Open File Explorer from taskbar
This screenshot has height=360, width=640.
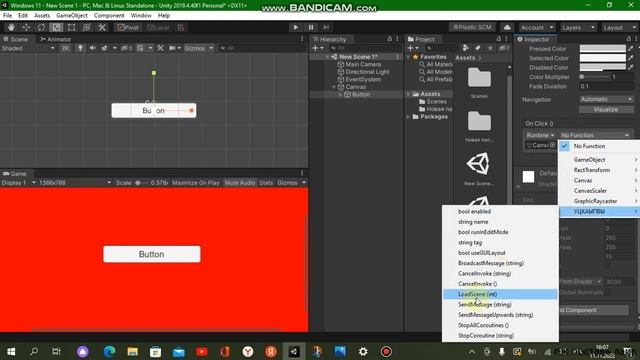point(132,351)
